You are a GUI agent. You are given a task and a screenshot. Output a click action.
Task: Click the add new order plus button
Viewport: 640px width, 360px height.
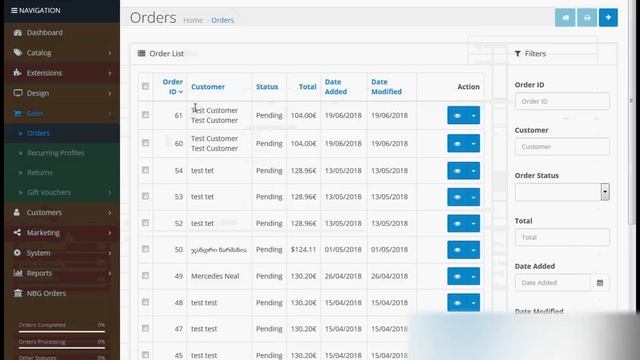[x=608, y=18]
